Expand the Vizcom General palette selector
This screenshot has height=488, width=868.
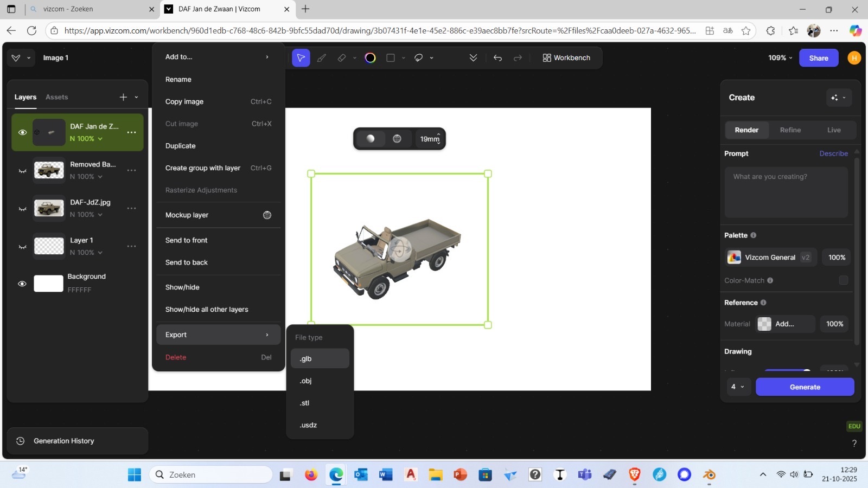(x=770, y=258)
